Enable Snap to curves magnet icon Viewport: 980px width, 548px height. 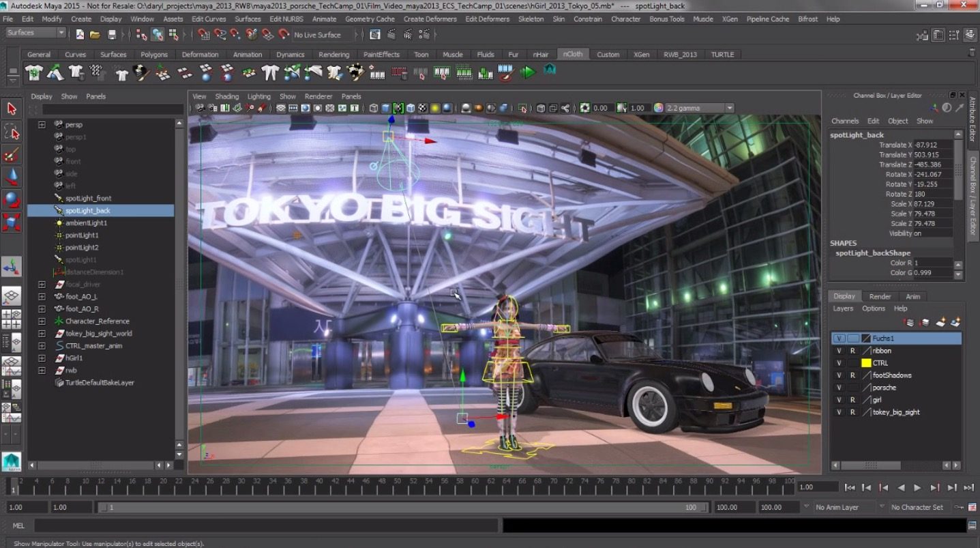tap(220, 34)
